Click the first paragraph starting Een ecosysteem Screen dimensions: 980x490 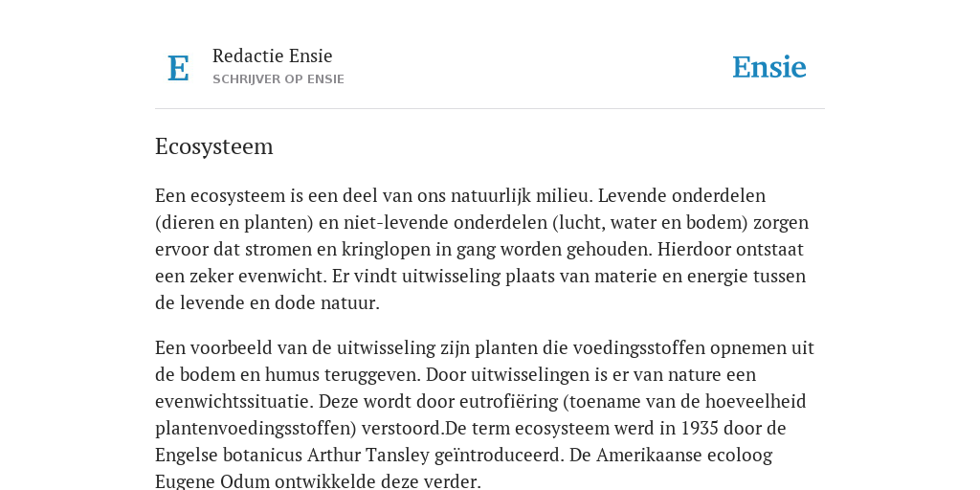click(482, 249)
